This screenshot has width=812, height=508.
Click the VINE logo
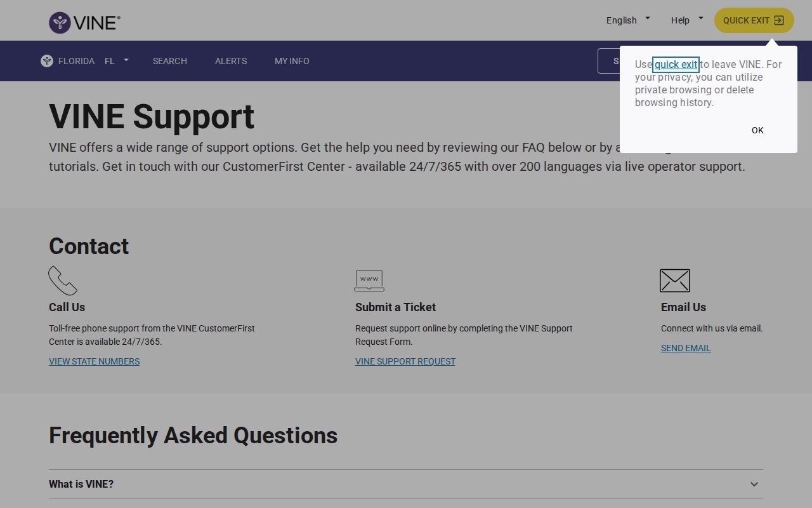[84, 23]
